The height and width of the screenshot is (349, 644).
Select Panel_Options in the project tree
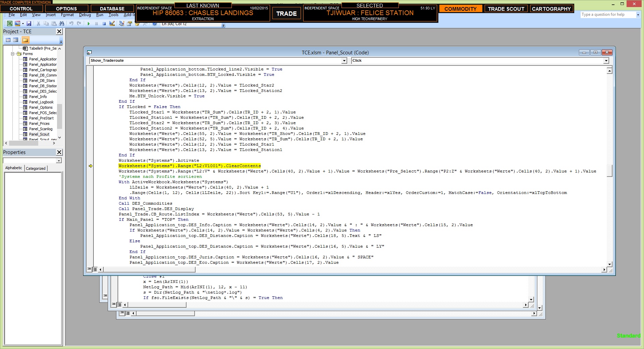41,107
